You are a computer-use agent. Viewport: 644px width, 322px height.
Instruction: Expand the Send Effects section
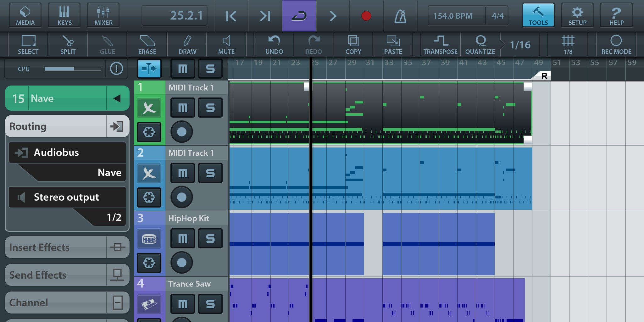tap(67, 275)
